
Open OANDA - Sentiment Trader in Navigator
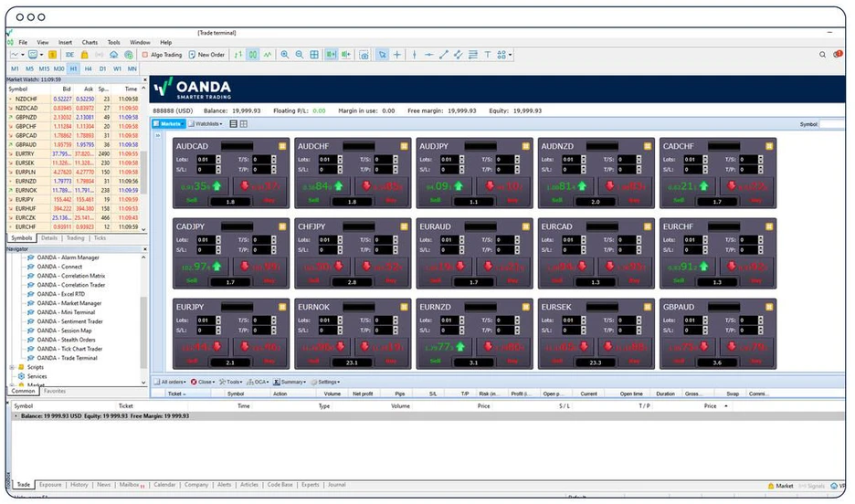[69, 321]
